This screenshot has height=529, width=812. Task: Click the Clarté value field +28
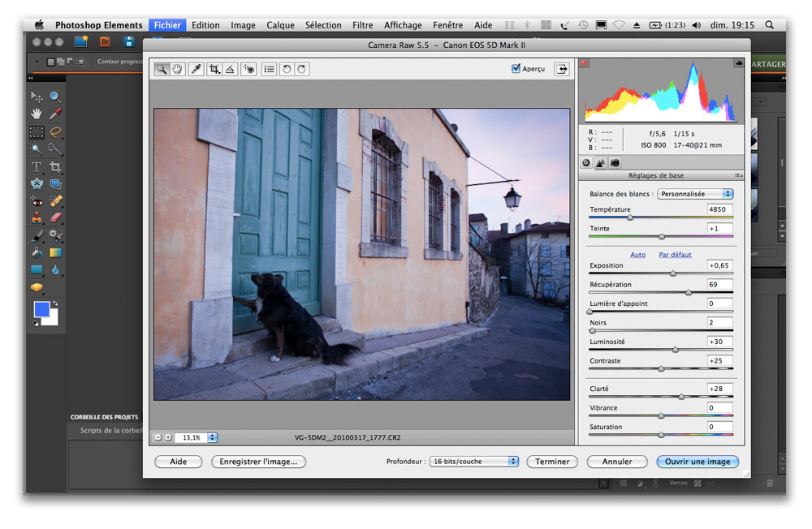click(719, 389)
